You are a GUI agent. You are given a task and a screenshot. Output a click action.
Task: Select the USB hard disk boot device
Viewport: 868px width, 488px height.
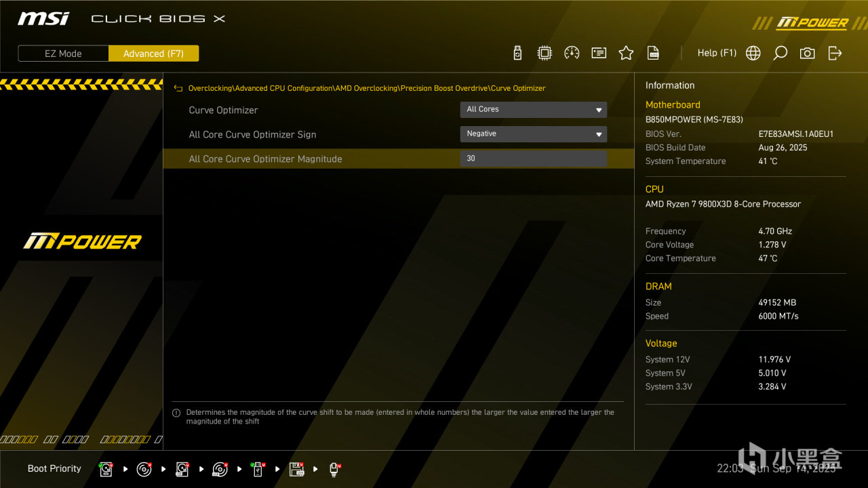click(182, 469)
